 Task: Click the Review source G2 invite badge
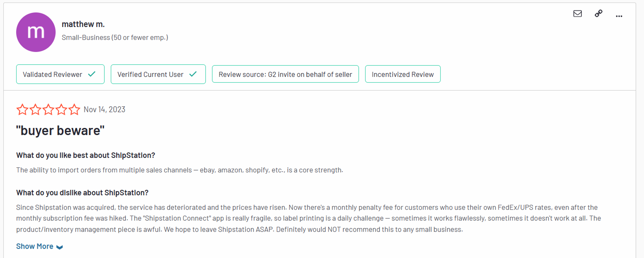[x=285, y=74]
